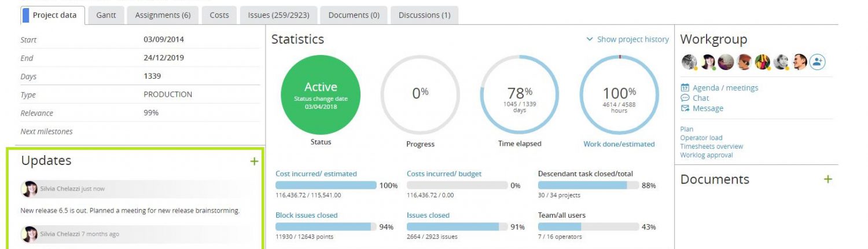Image resolution: width=868 pixels, height=249 pixels.
Task: Click the Chat speech bubble icon
Action: tap(685, 98)
